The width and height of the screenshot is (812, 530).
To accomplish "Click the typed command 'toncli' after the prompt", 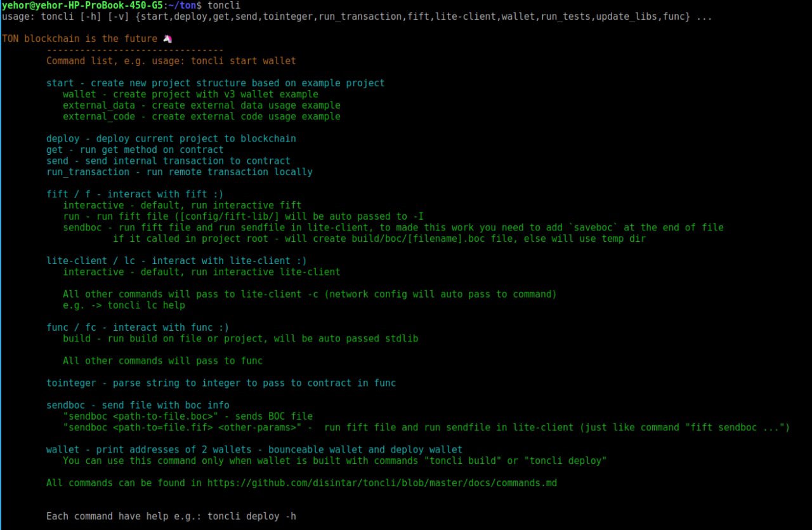I will (224, 5).
